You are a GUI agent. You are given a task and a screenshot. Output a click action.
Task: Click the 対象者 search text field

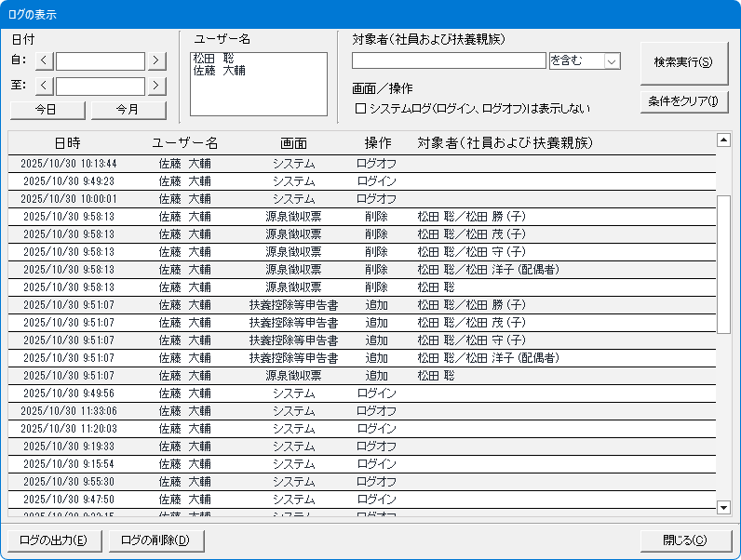point(449,61)
